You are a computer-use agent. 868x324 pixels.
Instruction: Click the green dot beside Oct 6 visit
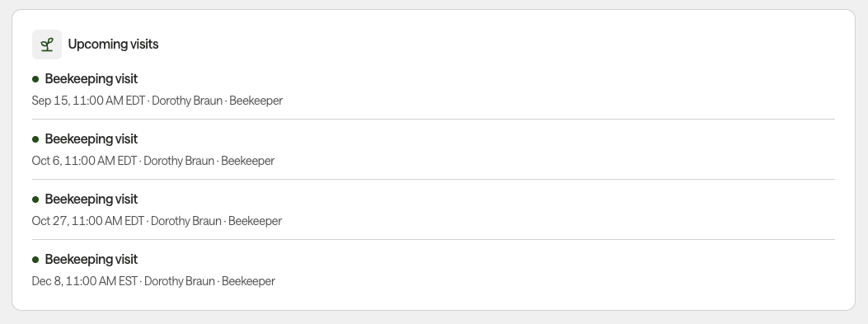pos(35,139)
